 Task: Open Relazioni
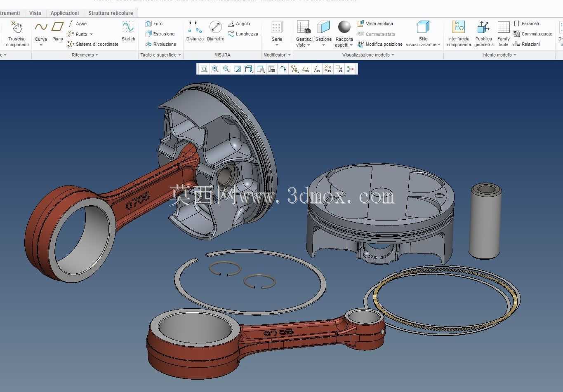[527, 44]
